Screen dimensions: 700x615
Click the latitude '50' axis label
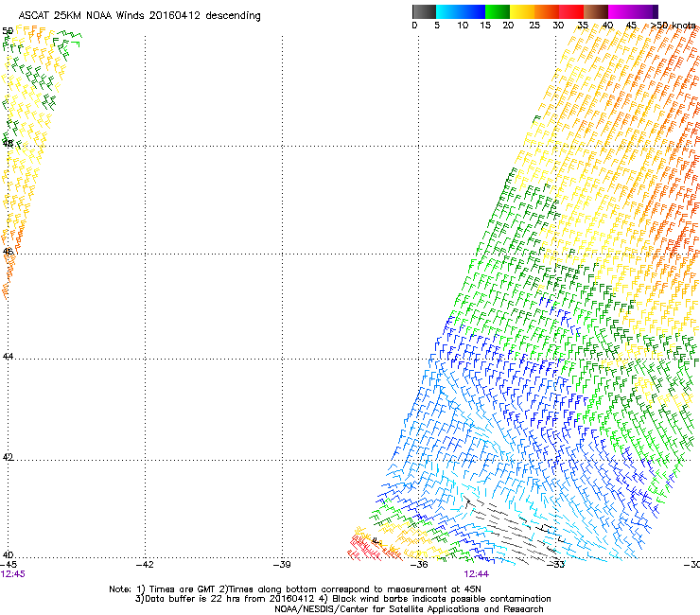(8, 31)
